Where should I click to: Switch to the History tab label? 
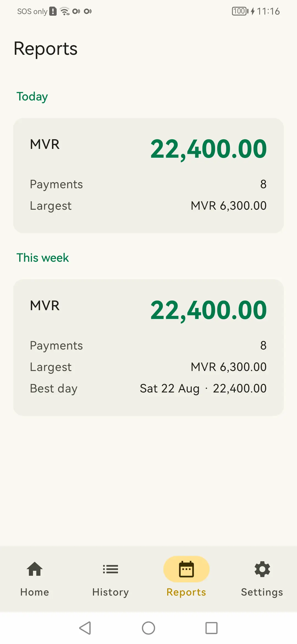pos(111,592)
